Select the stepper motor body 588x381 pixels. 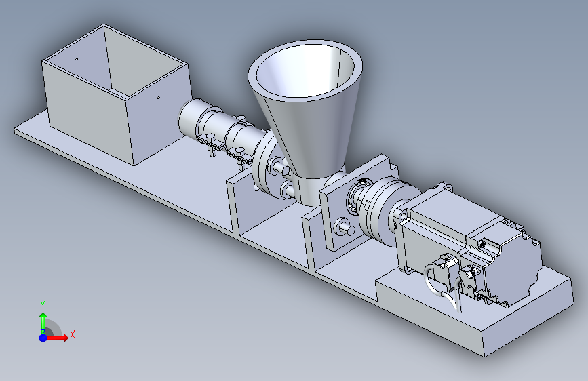pos(469,244)
